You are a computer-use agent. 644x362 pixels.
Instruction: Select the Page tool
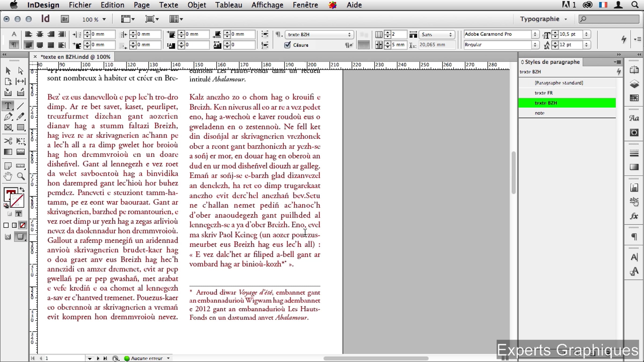tap(8, 82)
